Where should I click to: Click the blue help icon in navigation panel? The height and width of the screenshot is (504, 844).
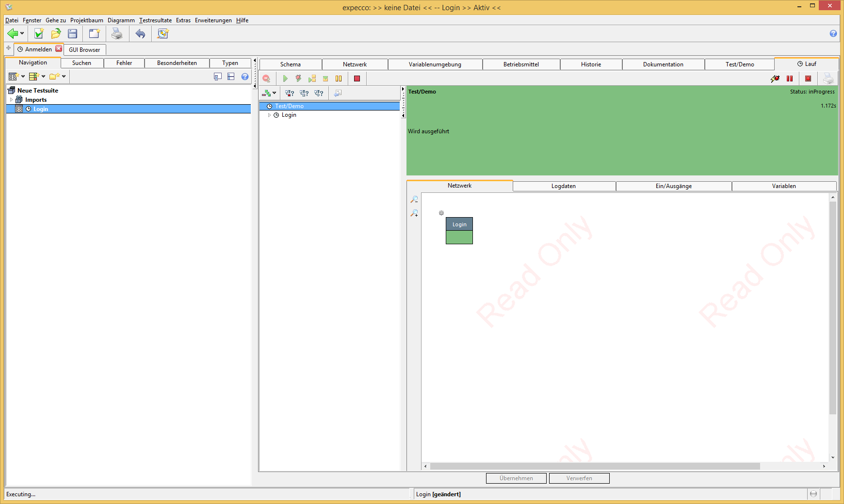click(245, 77)
